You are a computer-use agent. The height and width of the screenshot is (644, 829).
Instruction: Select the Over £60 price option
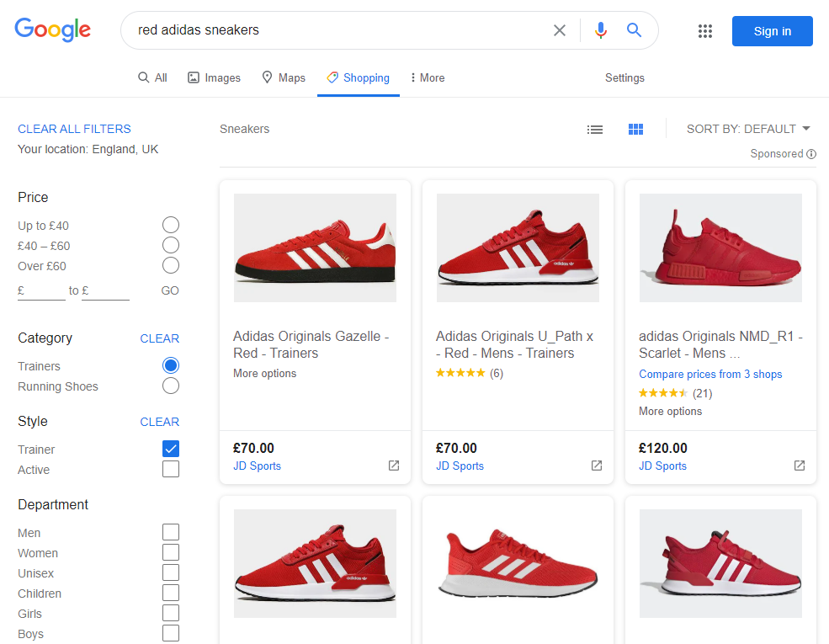point(171,265)
